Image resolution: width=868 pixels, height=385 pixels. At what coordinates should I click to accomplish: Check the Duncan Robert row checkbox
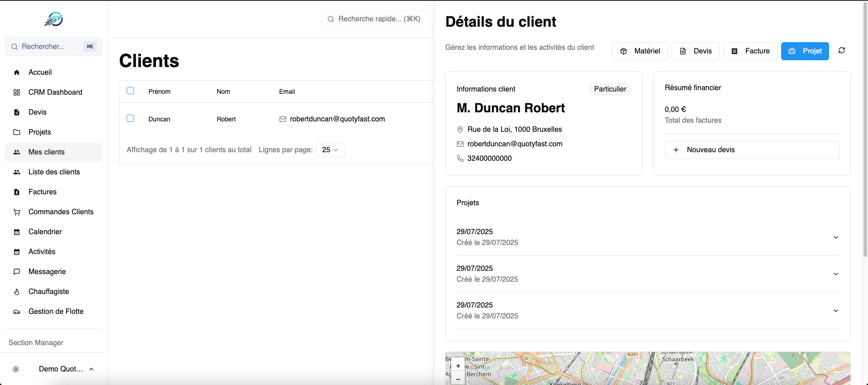tap(130, 118)
